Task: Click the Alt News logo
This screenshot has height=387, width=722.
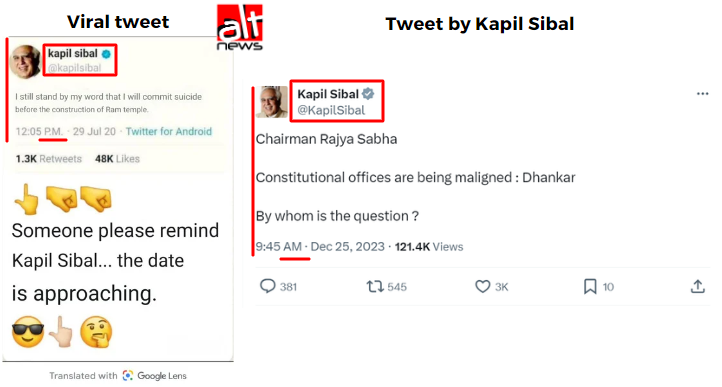Action: click(239, 27)
